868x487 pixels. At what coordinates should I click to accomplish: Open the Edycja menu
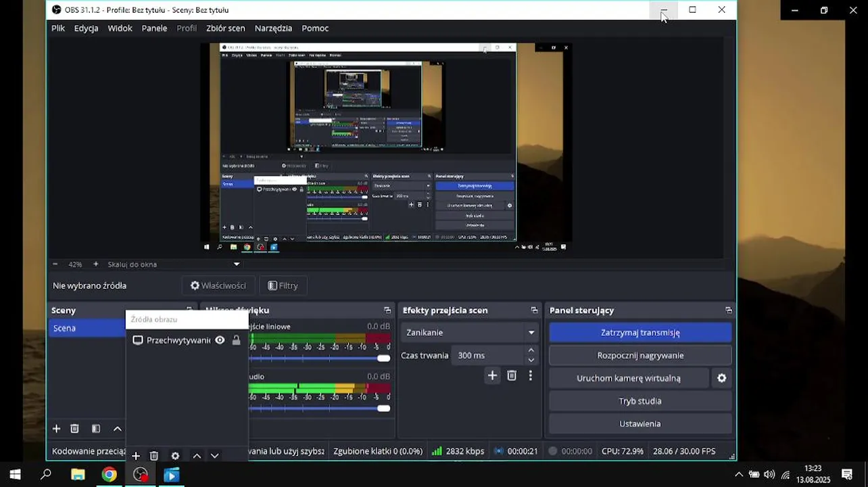point(86,28)
